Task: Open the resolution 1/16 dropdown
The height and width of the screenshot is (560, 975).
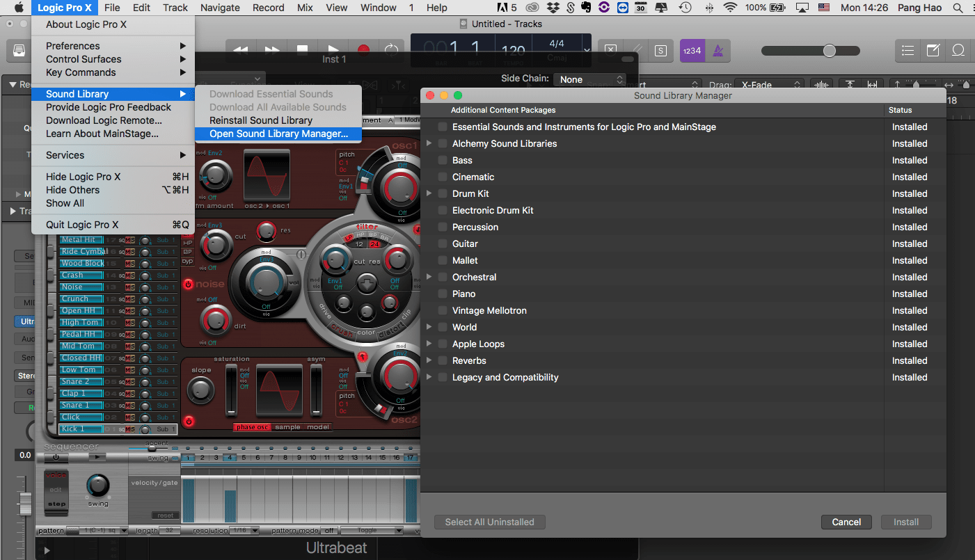Action: tap(245, 530)
